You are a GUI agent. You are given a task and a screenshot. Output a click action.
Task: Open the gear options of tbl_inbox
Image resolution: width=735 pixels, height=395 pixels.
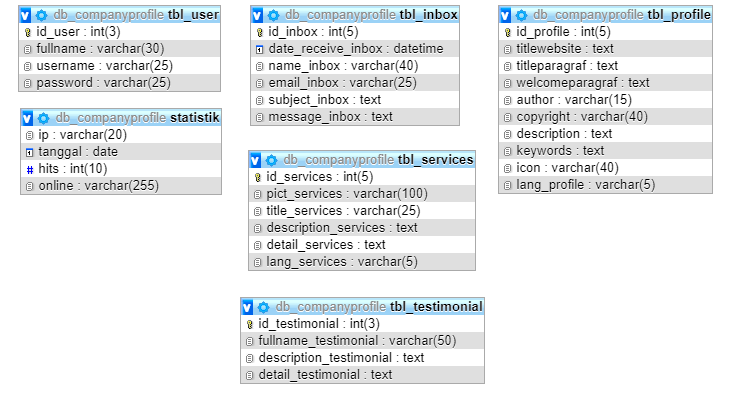[274, 15]
